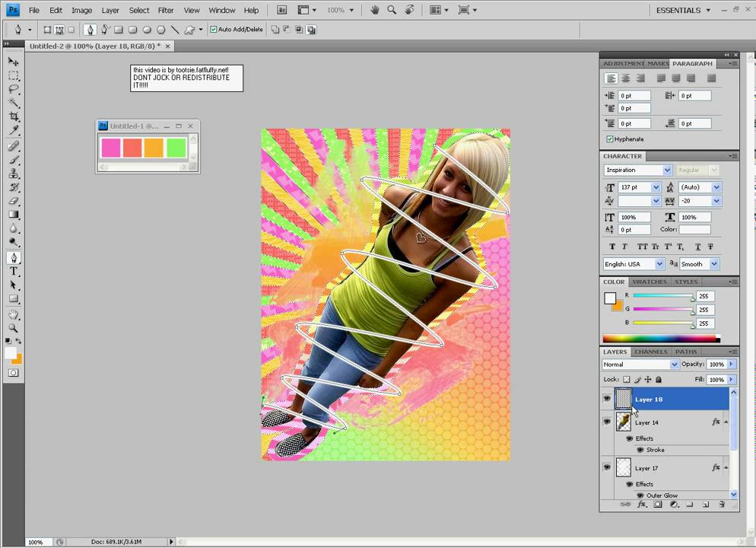Activate the Horizontal Type tool
This screenshot has height=548, width=756.
(14, 272)
